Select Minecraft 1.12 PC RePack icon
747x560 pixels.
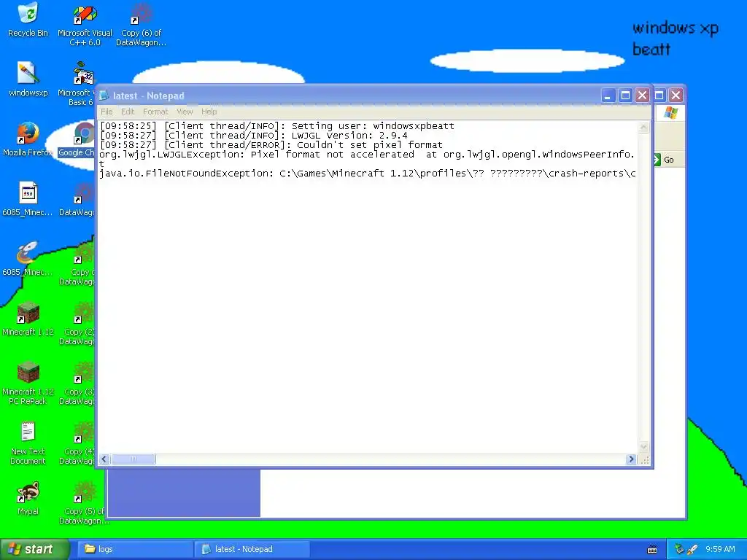[28, 384]
